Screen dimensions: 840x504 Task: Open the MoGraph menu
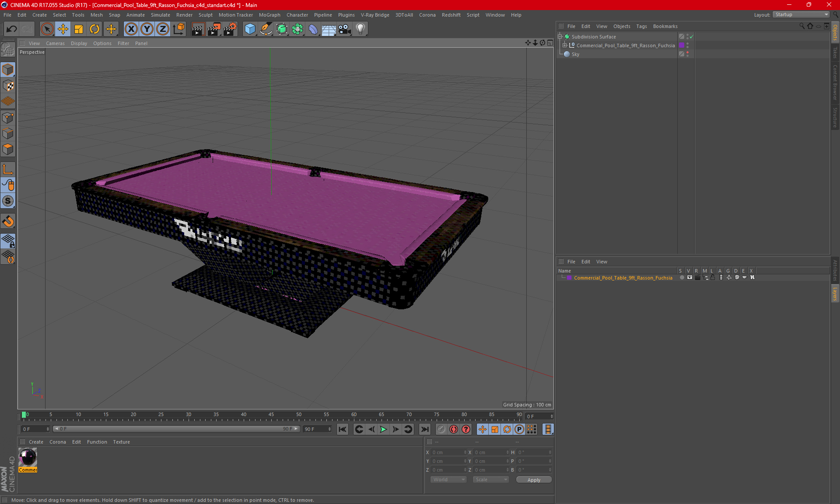(x=269, y=15)
